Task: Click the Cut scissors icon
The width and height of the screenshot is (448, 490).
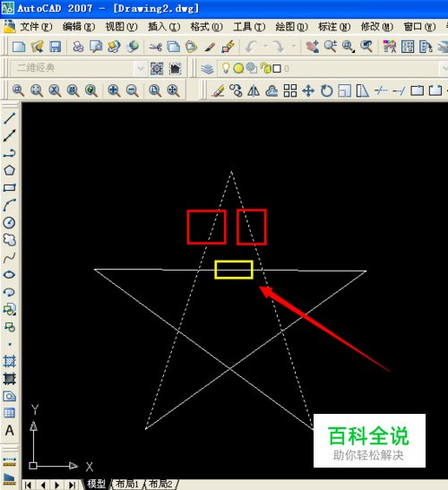Action: coord(155,47)
